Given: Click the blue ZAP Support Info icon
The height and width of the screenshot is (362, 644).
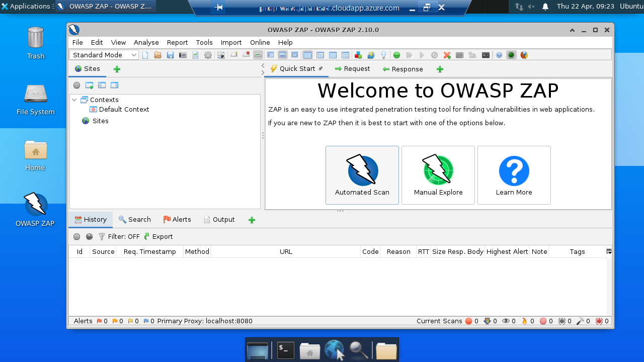Looking at the screenshot, I should [499, 55].
